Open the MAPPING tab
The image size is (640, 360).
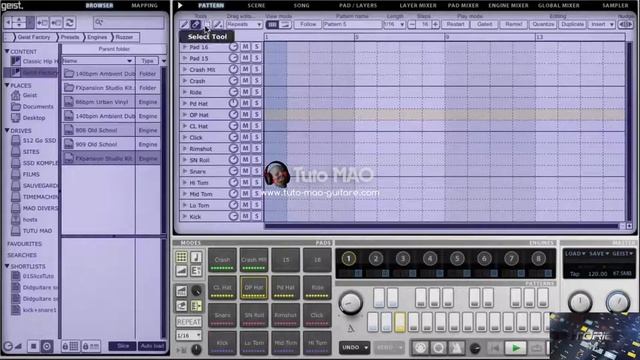click(144, 6)
